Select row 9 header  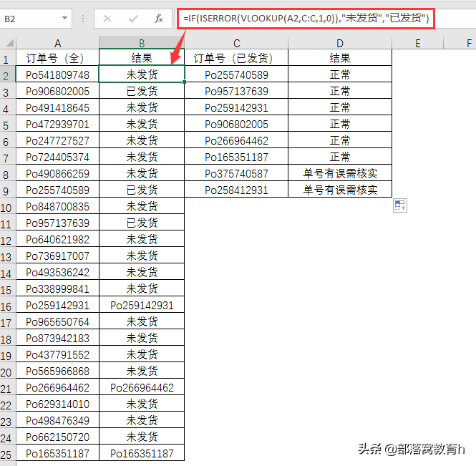point(8,191)
